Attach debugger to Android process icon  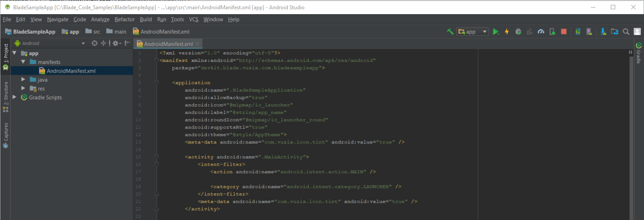pyautogui.click(x=552, y=31)
